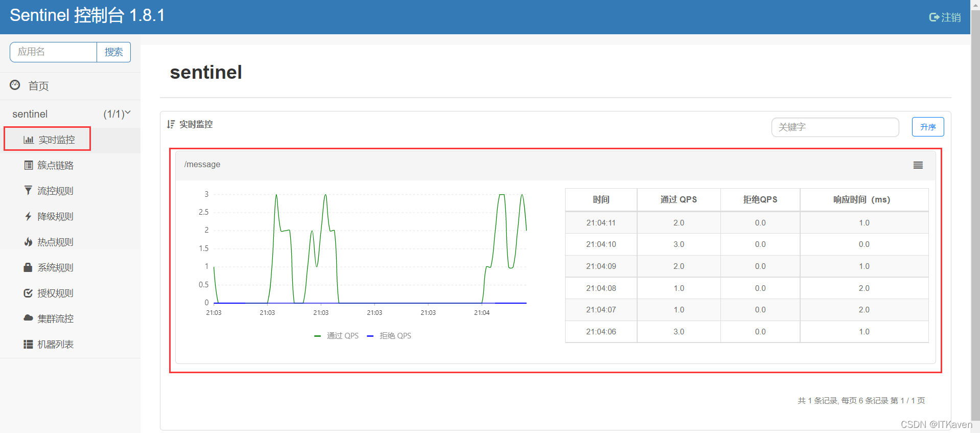Click the 注销 logout link
Screen dimensions: 980x433
(x=945, y=17)
